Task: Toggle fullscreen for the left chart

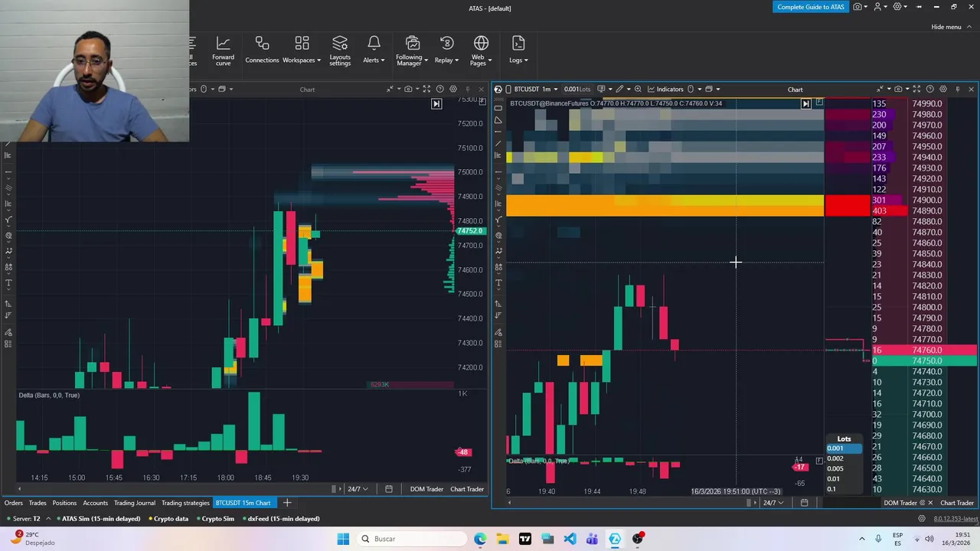Action: pyautogui.click(x=426, y=90)
